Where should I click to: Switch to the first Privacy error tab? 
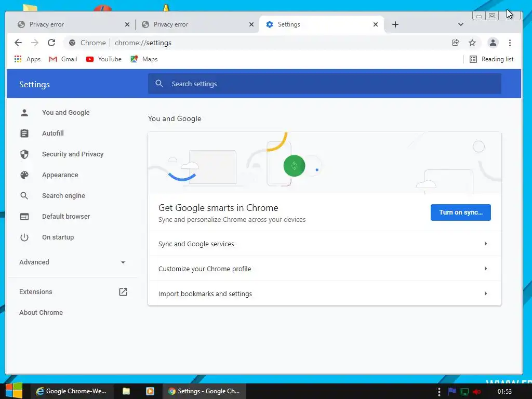click(73, 24)
